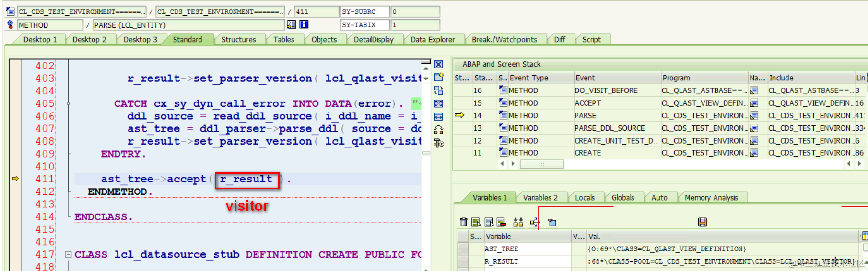Click the navigate-to-source icon next to PARSE field
868x271 pixels.
[x=291, y=24]
